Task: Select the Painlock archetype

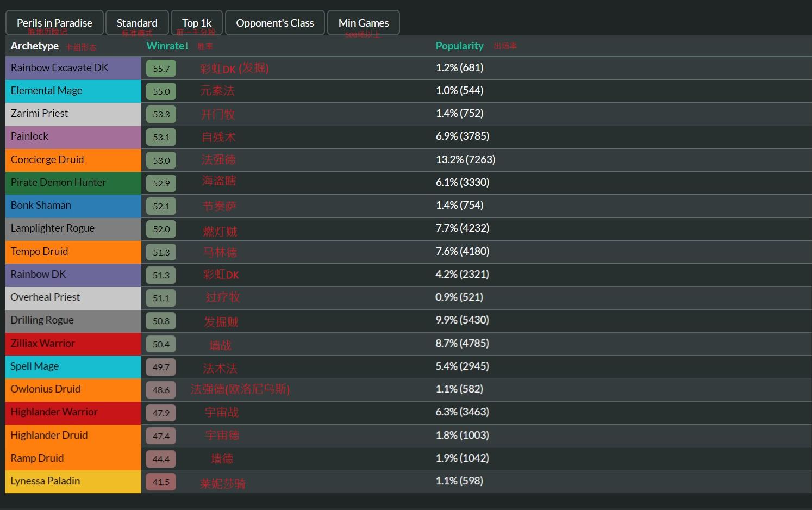Action: pyautogui.click(x=73, y=136)
